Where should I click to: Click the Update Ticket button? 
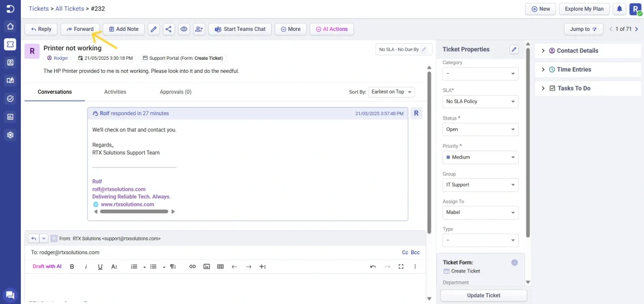click(x=484, y=295)
